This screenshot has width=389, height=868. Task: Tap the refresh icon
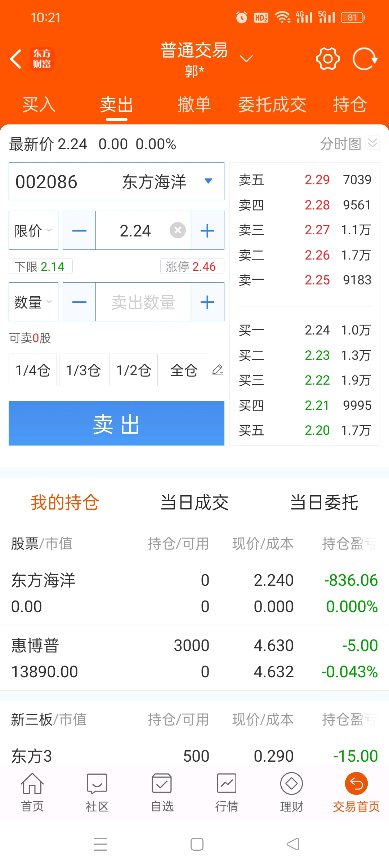point(365,59)
